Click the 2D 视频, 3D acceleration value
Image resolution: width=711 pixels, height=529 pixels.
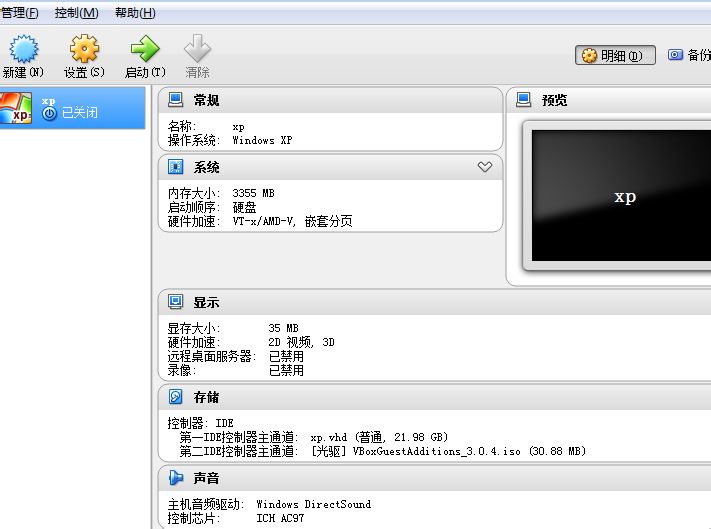302,342
